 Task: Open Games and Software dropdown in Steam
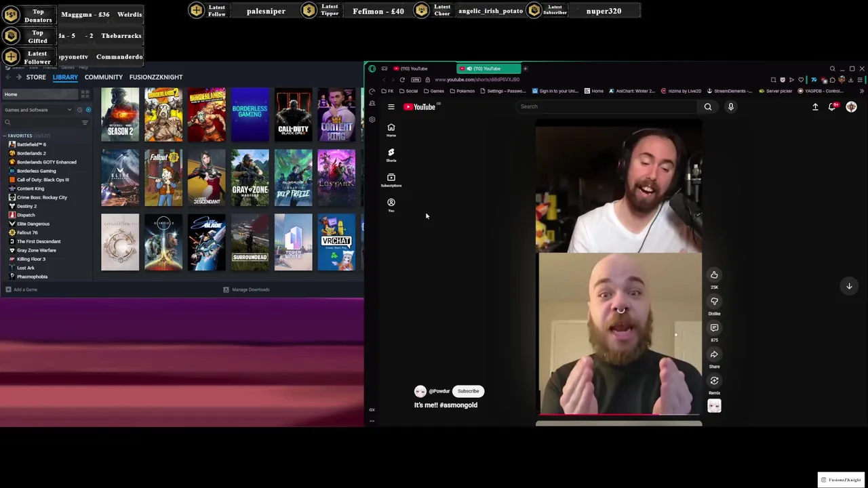coord(38,110)
